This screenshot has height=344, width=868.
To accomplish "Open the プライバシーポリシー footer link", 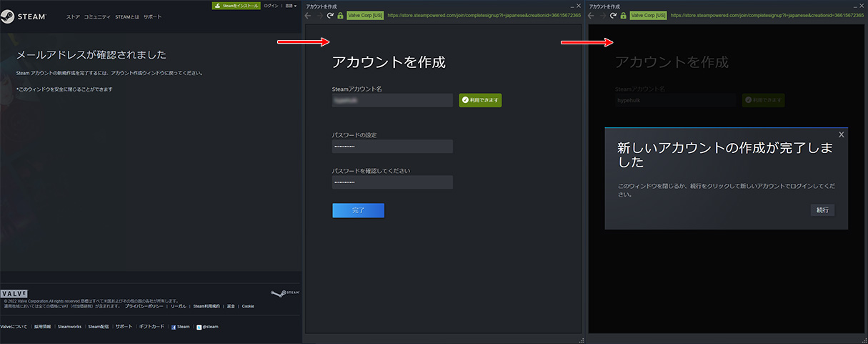I will coord(145,306).
